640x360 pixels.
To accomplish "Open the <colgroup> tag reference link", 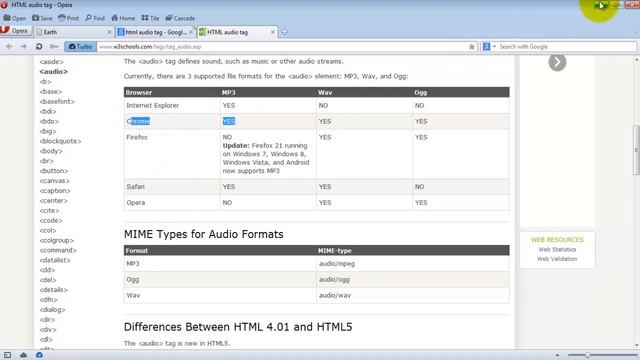I will (57, 240).
